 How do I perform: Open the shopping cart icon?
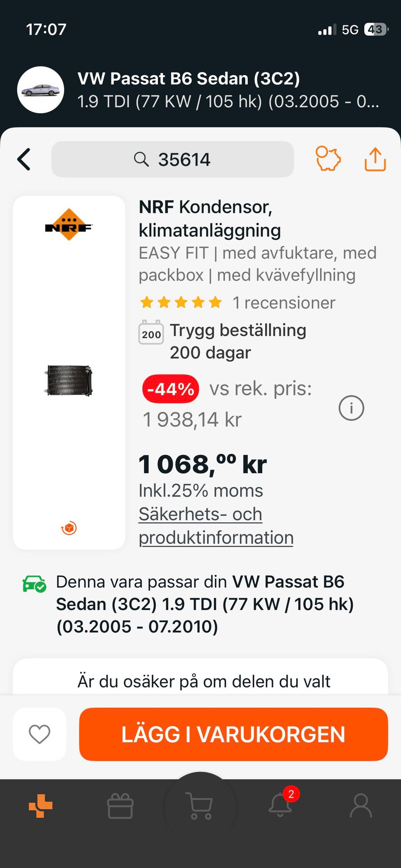200,805
